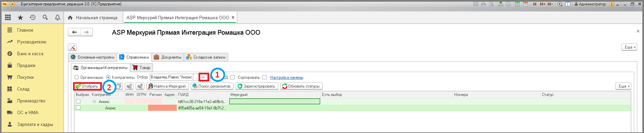Open the Favorites star icon

tap(20, 18)
